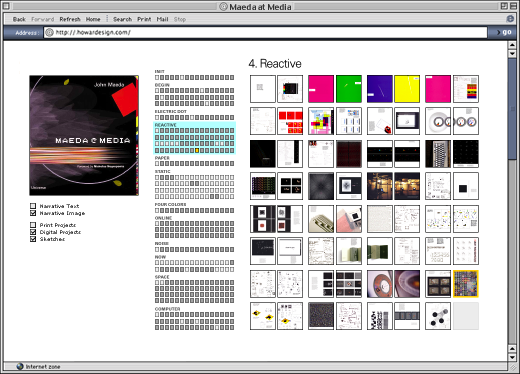Refresh the page from the toolbar
520x374 pixels.
(70, 19)
